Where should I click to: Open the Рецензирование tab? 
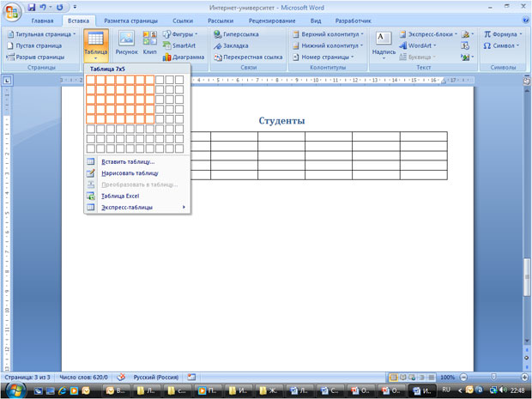point(272,21)
